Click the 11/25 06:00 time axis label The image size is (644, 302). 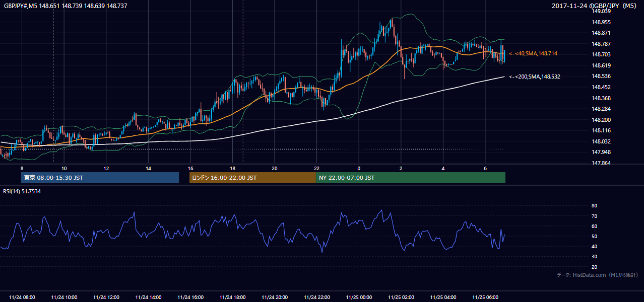(x=485, y=297)
